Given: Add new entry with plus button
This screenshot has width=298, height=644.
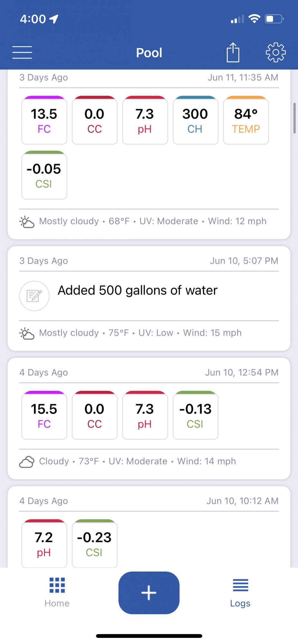Looking at the screenshot, I should tap(149, 592).
